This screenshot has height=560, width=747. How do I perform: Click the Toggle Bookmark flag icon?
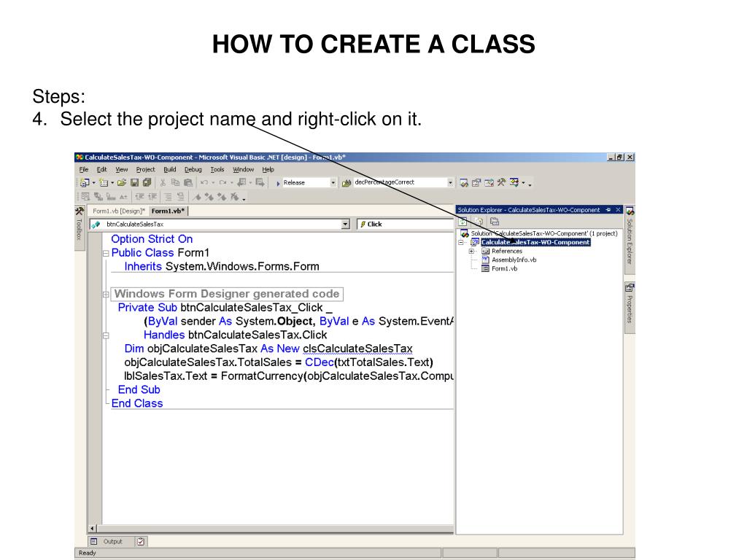(197, 196)
